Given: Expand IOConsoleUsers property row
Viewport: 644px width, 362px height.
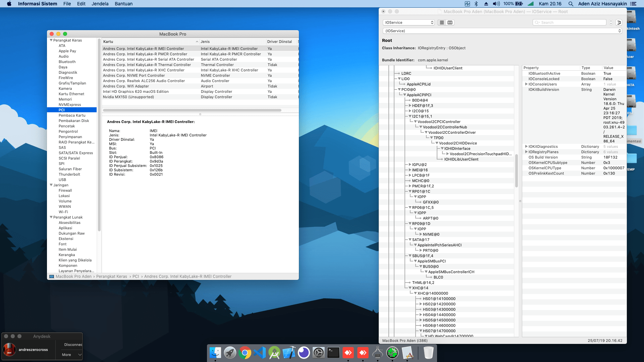Looking at the screenshot, I should pyautogui.click(x=526, y=84).
